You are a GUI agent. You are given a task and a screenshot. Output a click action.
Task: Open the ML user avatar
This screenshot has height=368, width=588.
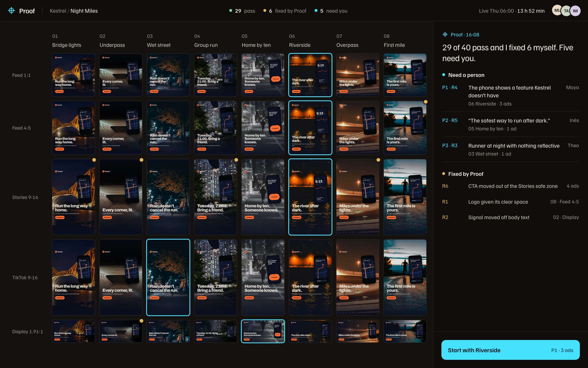pyautogui.click(x=557, y=10)
